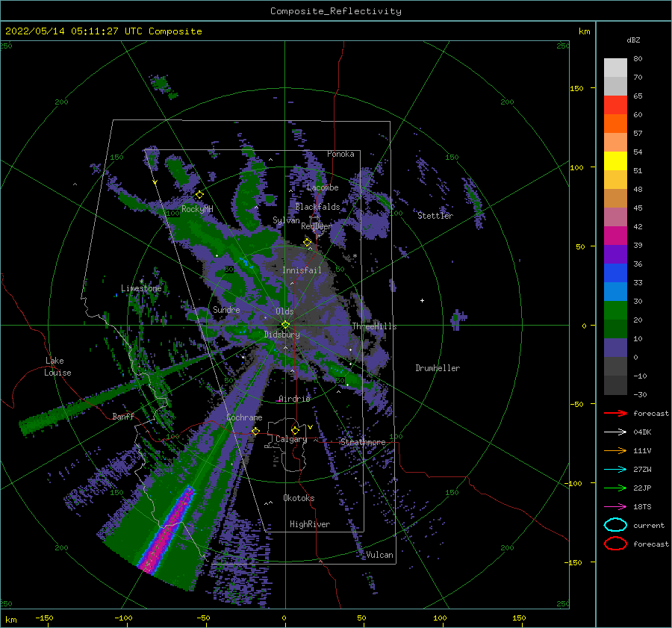Click the HighRiver label
The image size is (672, 628).
[310, 524]
